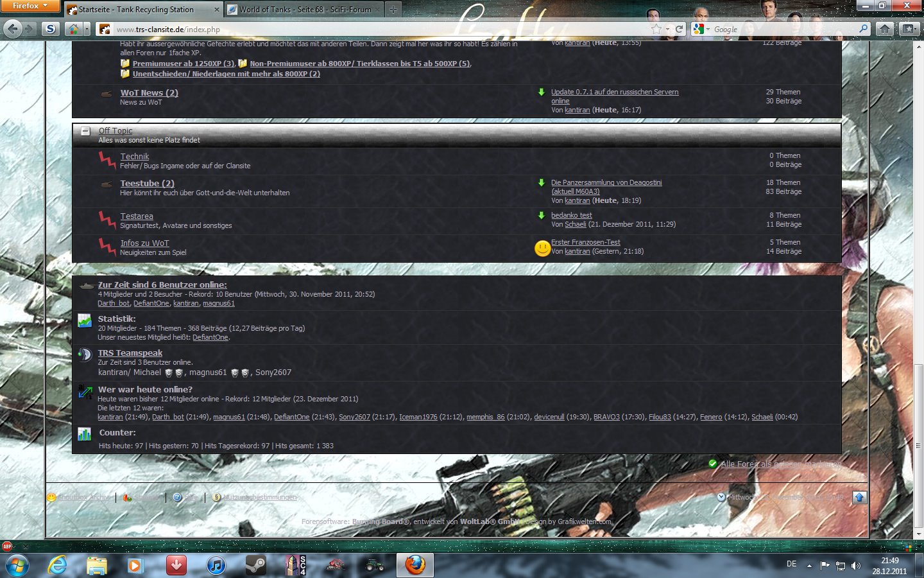Reload the page with the refresh icon
924x578 pixels.
coord(680,29)
